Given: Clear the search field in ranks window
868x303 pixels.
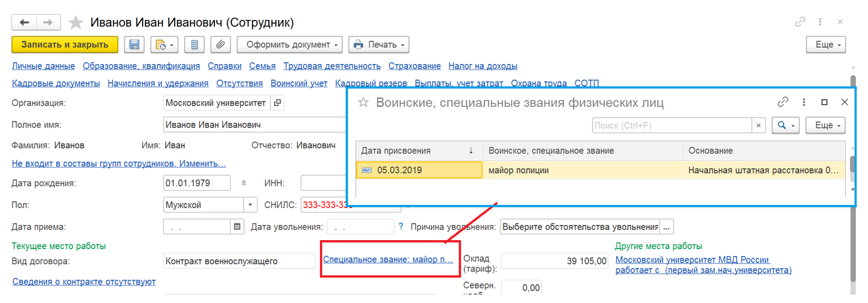Looking at the screenshot, I should pos(759,126).
